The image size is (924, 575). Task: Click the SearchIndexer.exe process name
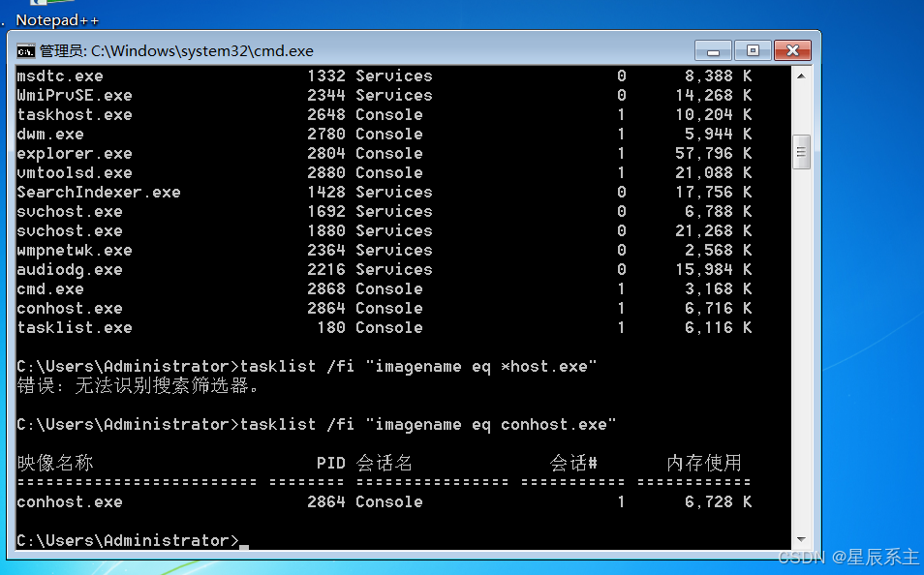(x=99, y=193)
